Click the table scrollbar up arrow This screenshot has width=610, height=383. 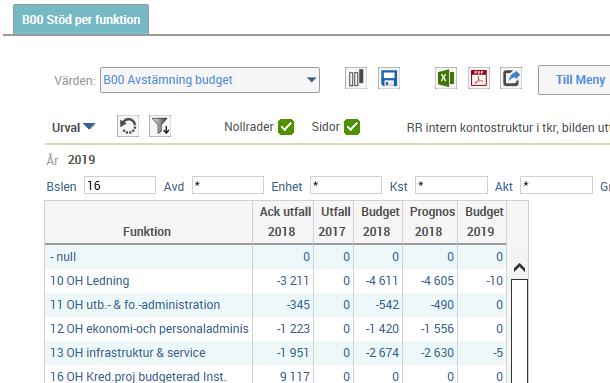519,268
